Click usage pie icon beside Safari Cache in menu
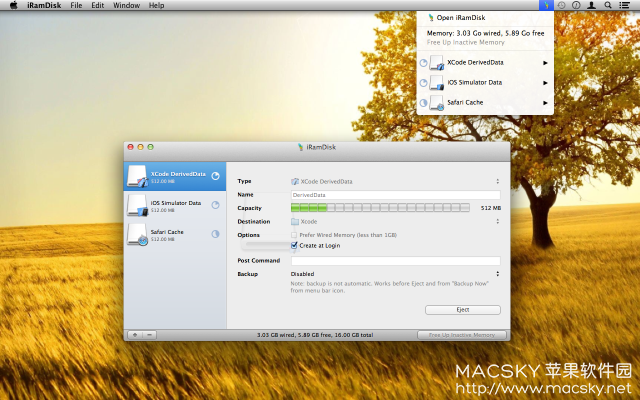 click(x=423, y=103)
